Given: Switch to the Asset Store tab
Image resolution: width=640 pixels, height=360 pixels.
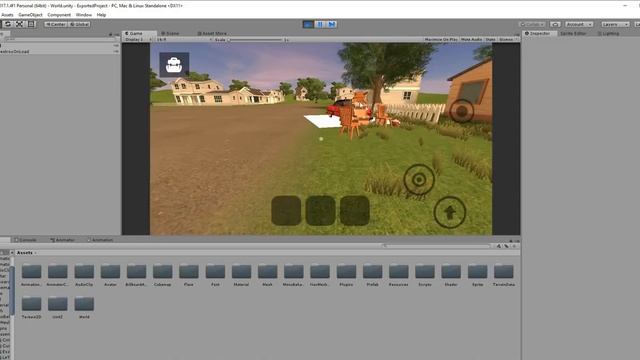Looking at the screenshot, I should [212, 33].
